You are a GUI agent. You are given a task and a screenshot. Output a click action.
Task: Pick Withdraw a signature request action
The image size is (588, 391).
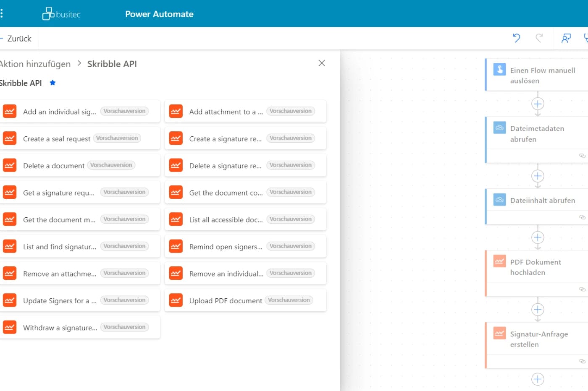pyautogui.click(x=80, y=327)
